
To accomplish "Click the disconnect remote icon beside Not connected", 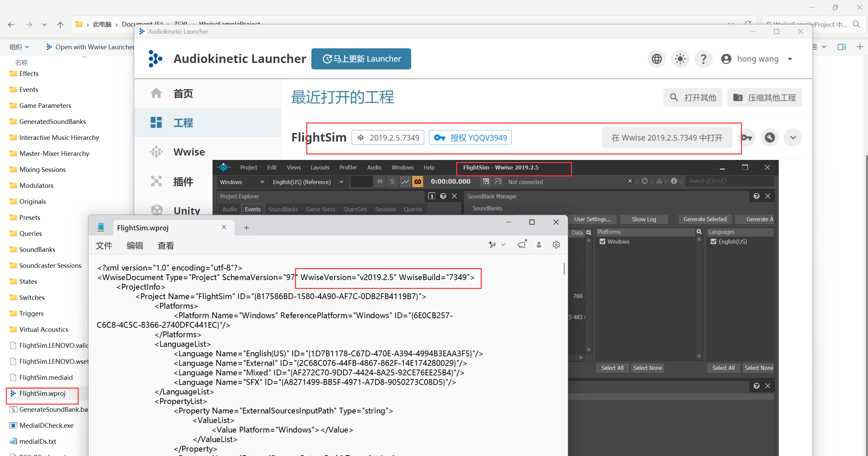I will 498,182.
